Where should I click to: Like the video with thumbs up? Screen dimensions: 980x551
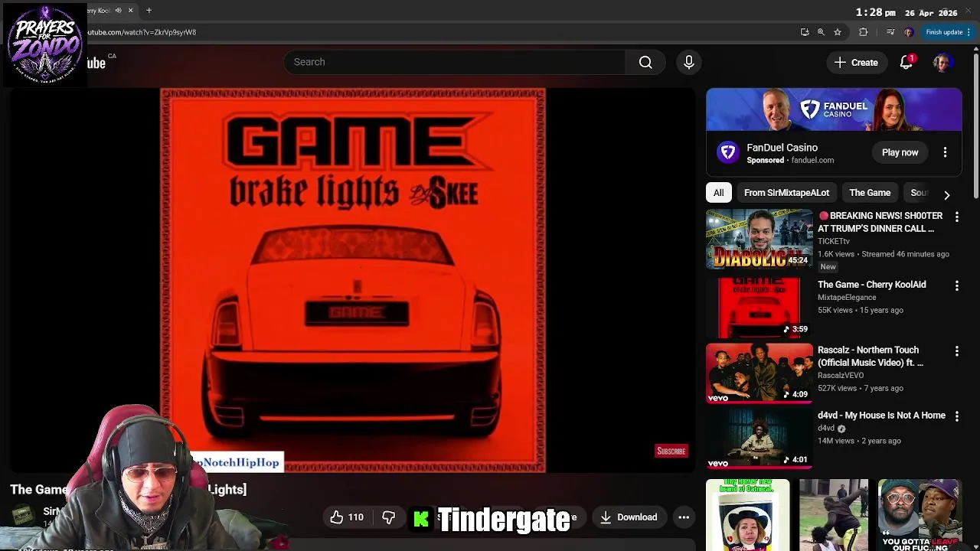pos(345,517)
